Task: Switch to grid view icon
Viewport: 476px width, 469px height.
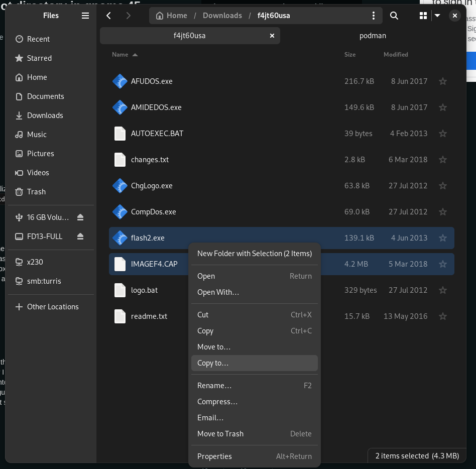Action: [423, 16]
